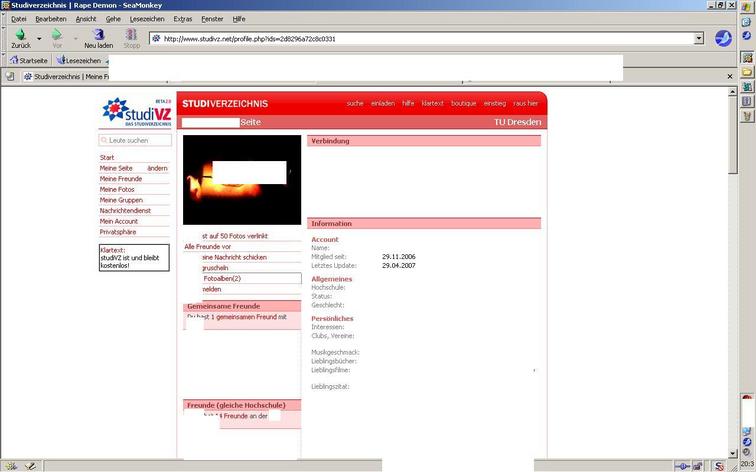Click the Meine Freunde sidebar link
The width and height of the screenshot is (756, 472).
pyautogui.click(x=120, y=179)
